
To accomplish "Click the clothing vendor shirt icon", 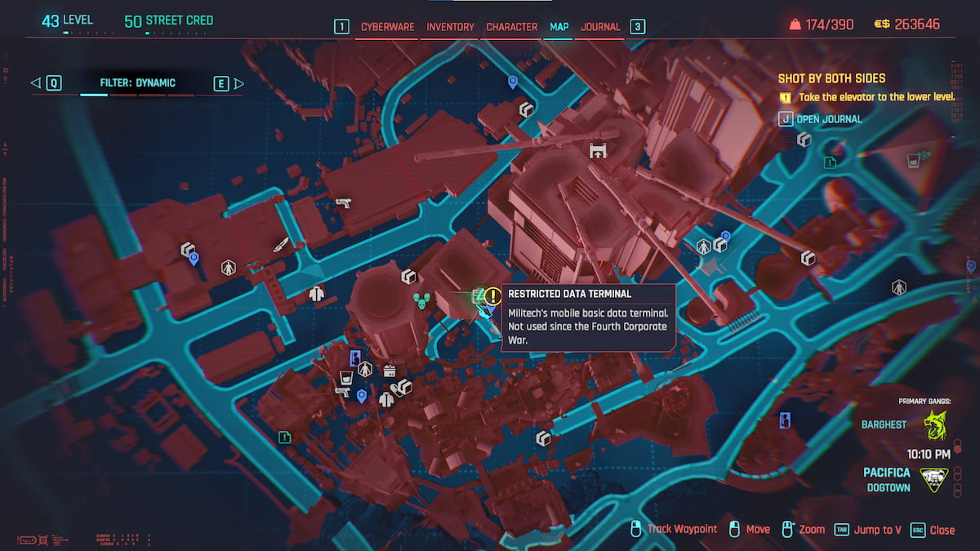I will point(385,398).
